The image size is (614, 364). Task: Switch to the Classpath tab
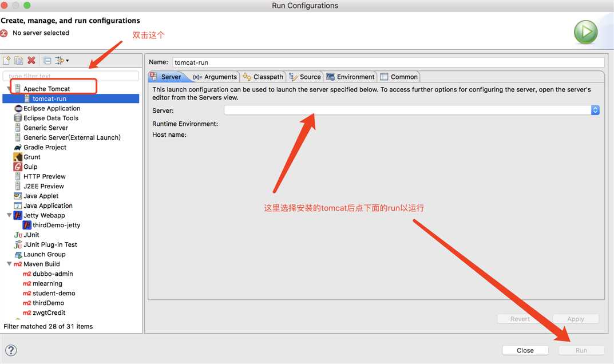[263, 77]
